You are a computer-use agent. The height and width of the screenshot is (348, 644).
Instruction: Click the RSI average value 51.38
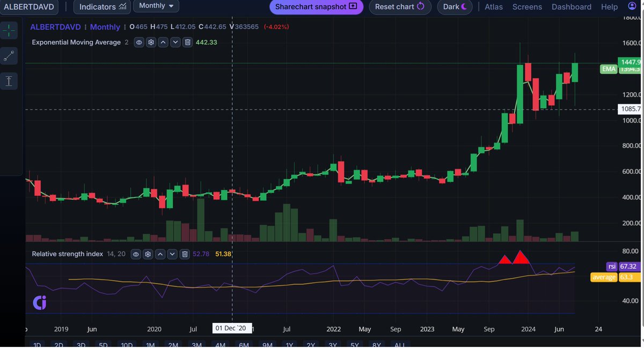tap(223, 254)
